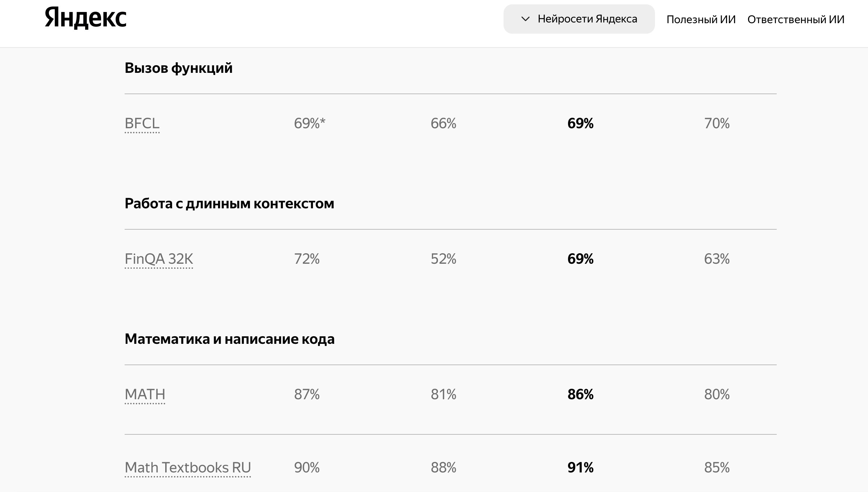Expand the Нейросети Яндекса dropdown
The height and width of the screenshot is (492, 868).
tap(579, 19)
